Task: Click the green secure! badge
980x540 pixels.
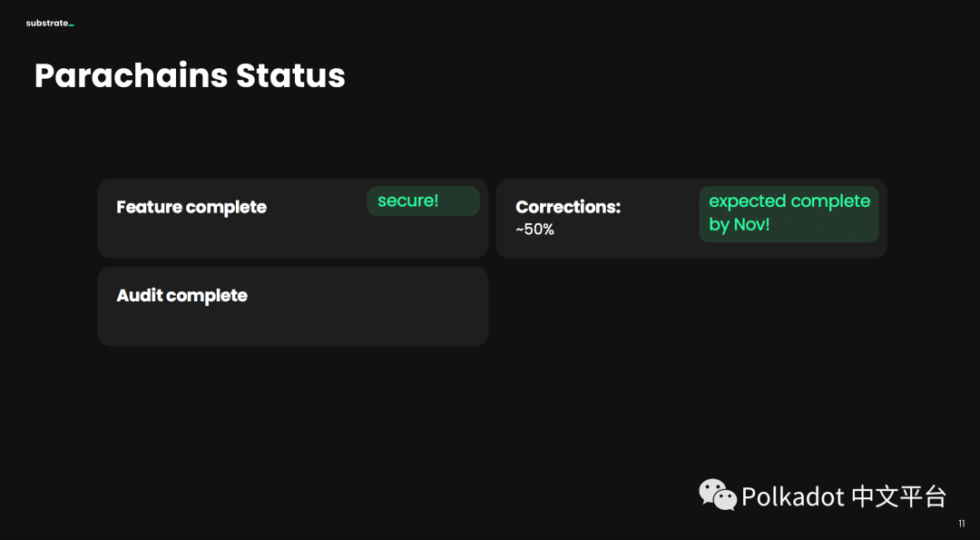Action: (423, 201)
